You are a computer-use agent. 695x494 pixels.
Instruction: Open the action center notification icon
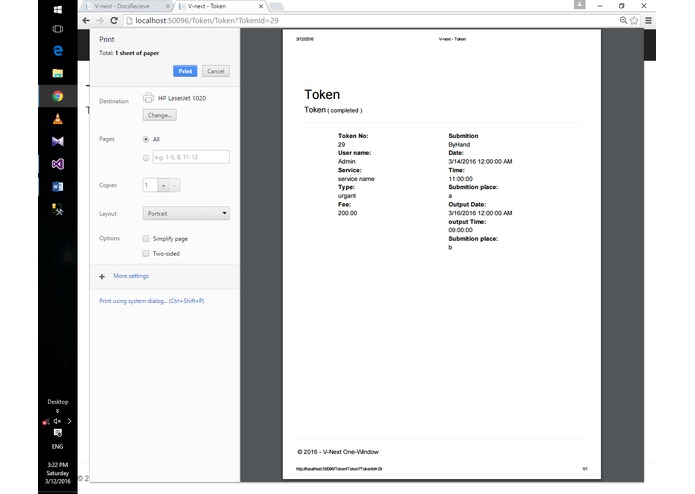58,433
